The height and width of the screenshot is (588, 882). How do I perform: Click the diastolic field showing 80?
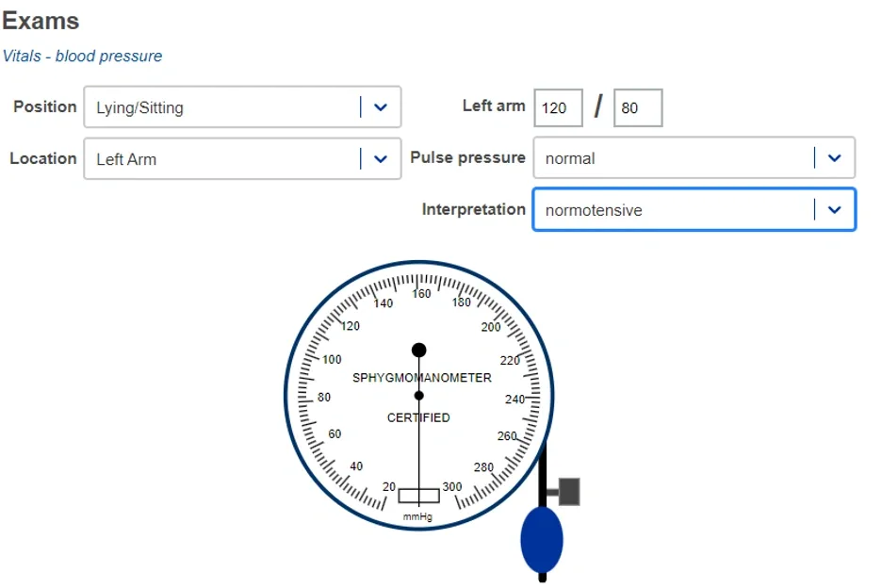[x=637, y=108]
